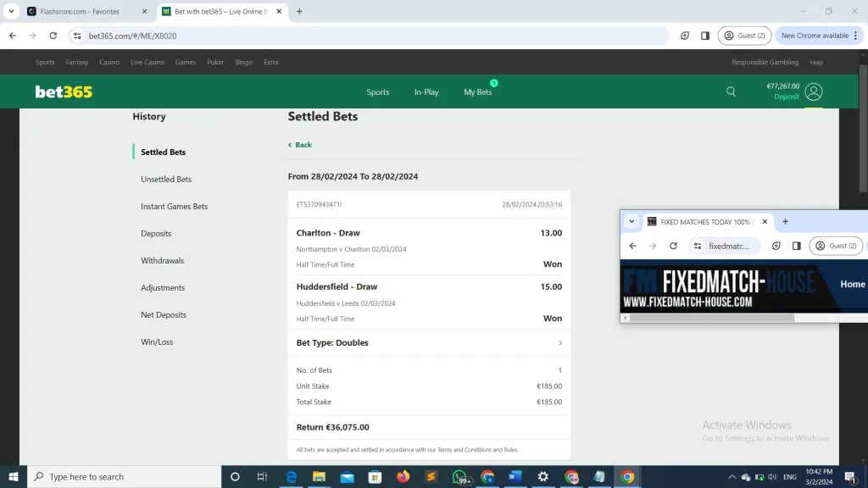The image size is (868, 488).
Task: Open the bet365 account profile icon
Action: pos(814,91)
